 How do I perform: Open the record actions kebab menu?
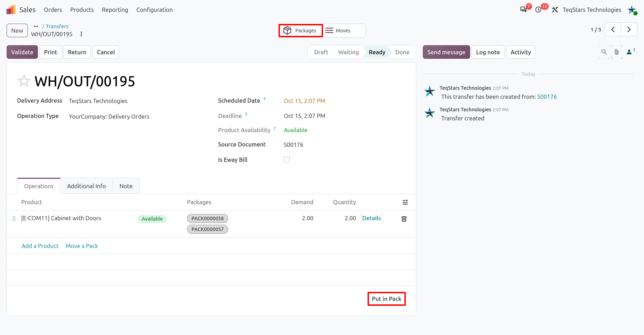point(81,34)
